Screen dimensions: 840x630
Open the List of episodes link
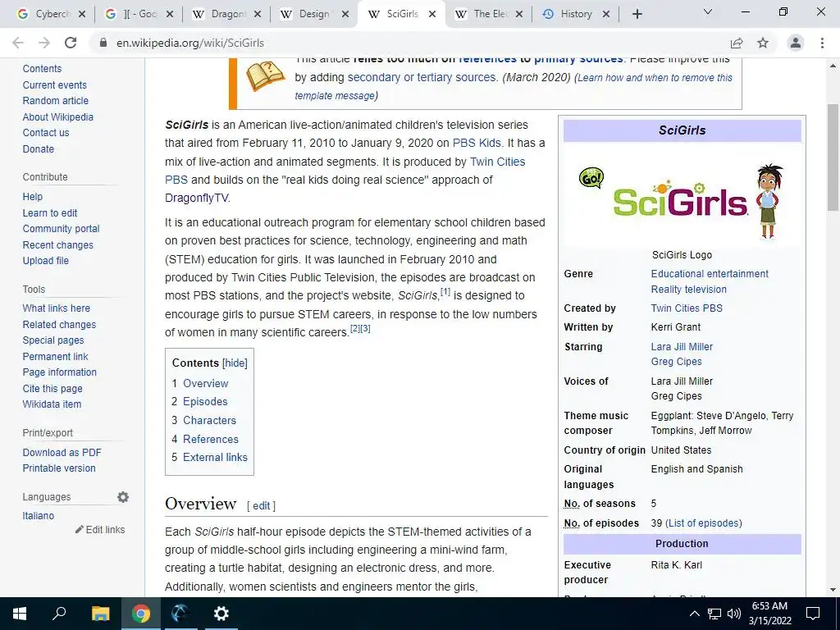[703, 523]
